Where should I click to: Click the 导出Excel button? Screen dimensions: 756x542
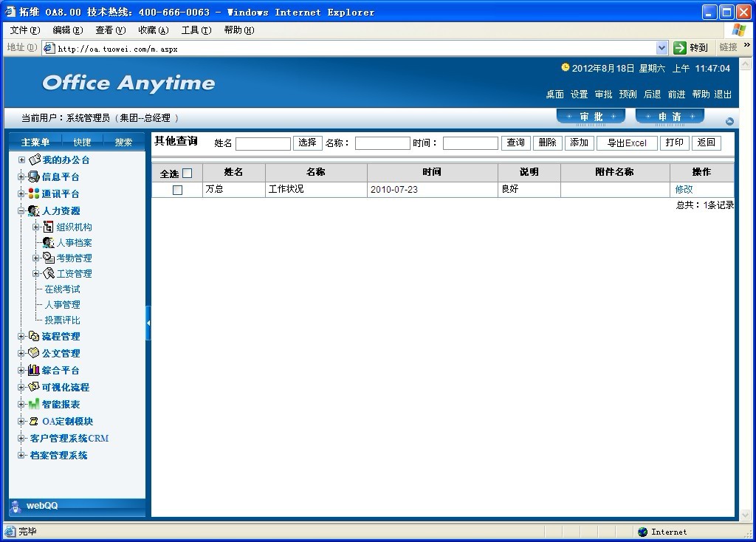[626, 143]
